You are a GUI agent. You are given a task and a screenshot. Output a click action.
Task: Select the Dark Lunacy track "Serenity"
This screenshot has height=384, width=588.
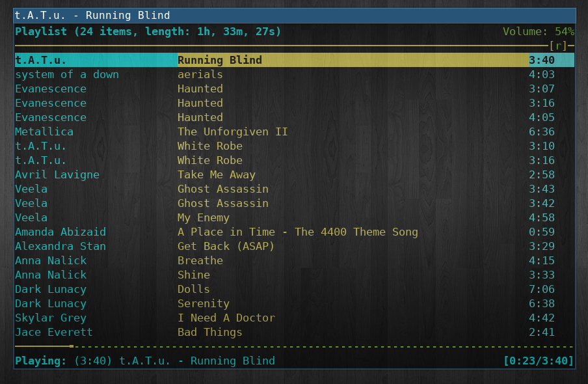[x=204, y=303]
